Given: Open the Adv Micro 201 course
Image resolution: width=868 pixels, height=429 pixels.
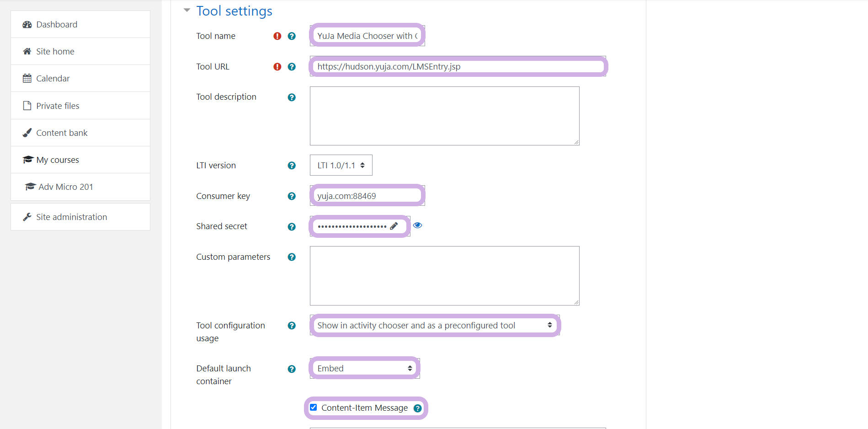Looking at the screenshot, I should 65,187.
